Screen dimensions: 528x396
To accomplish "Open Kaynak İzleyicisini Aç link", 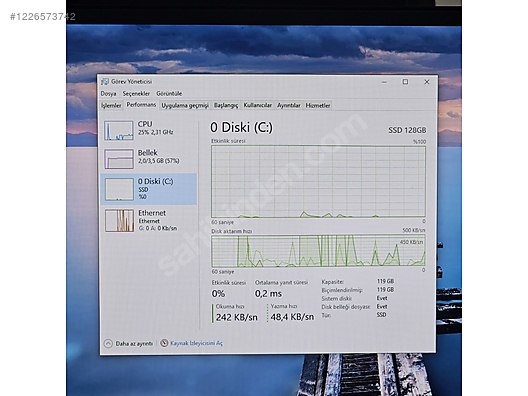I will (x=196, y=343).
